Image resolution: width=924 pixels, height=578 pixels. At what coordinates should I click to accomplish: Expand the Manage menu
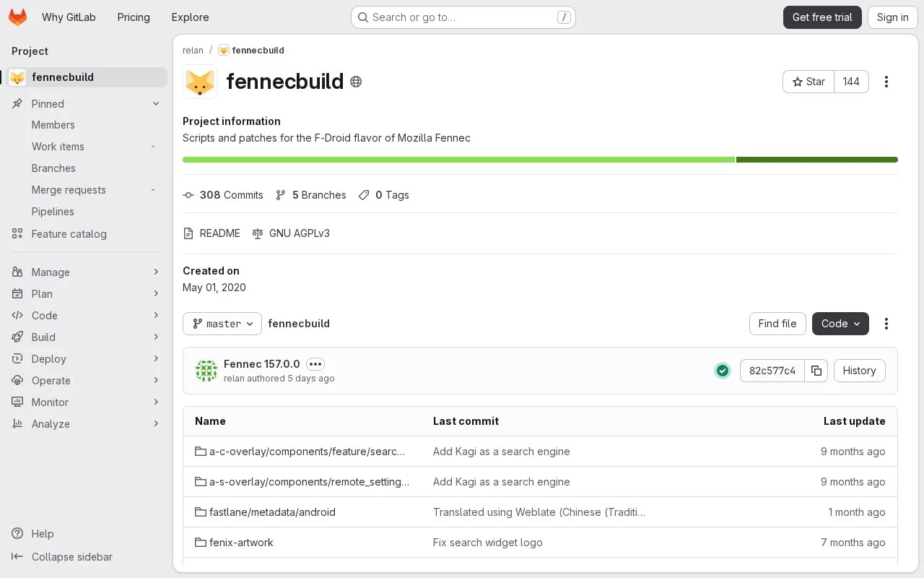pos(87,272)
